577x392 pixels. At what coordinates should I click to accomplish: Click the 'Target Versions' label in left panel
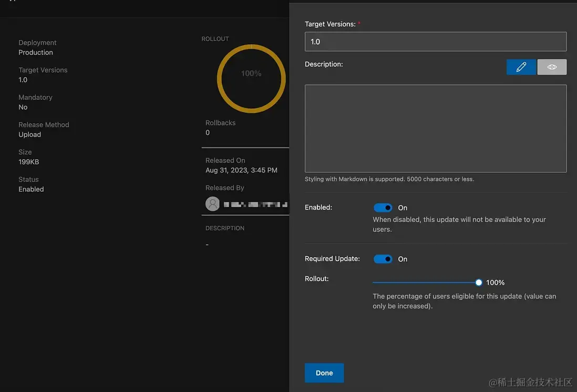[43, 70]
